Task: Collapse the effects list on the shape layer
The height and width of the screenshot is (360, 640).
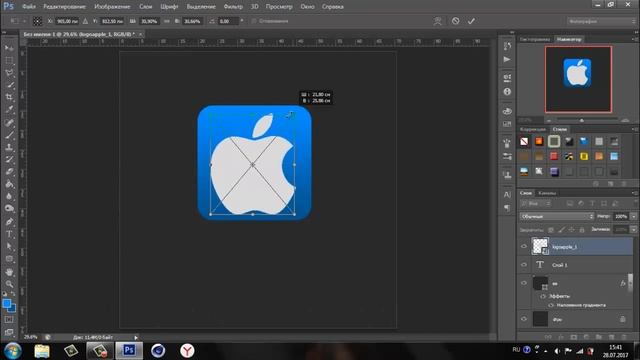Action: (x=630, y=283)
